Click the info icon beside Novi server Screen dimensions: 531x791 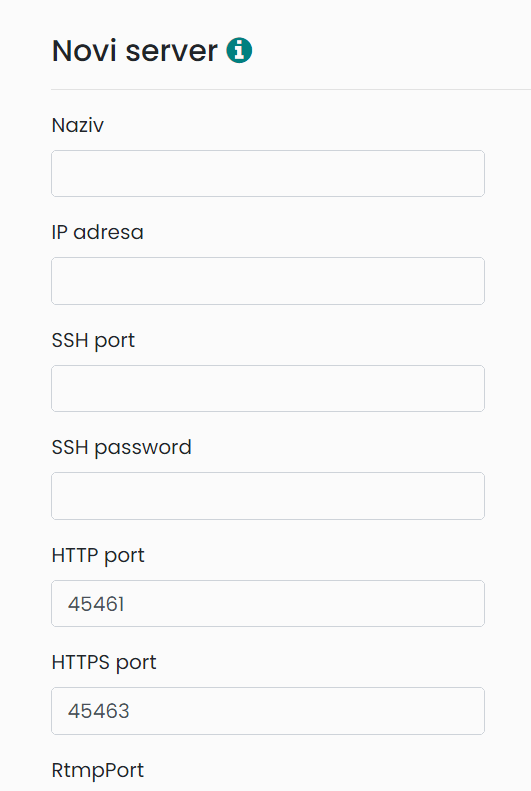point(239,50)
